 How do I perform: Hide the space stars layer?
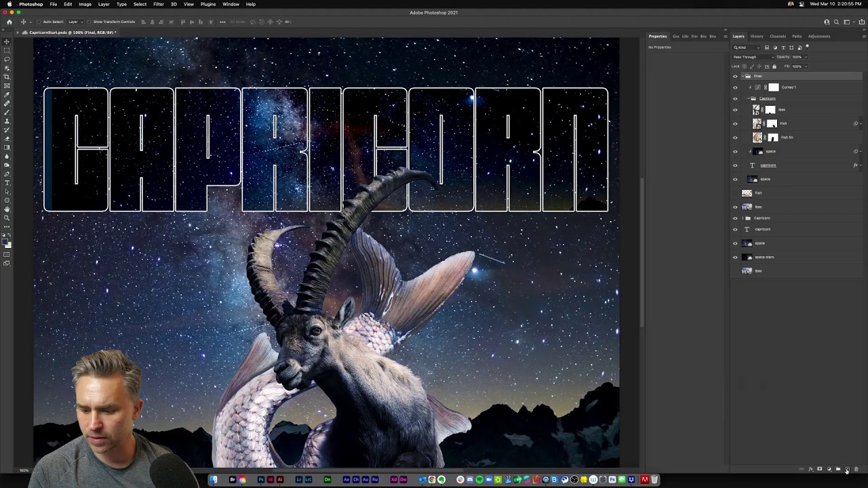tap(735, 257)
